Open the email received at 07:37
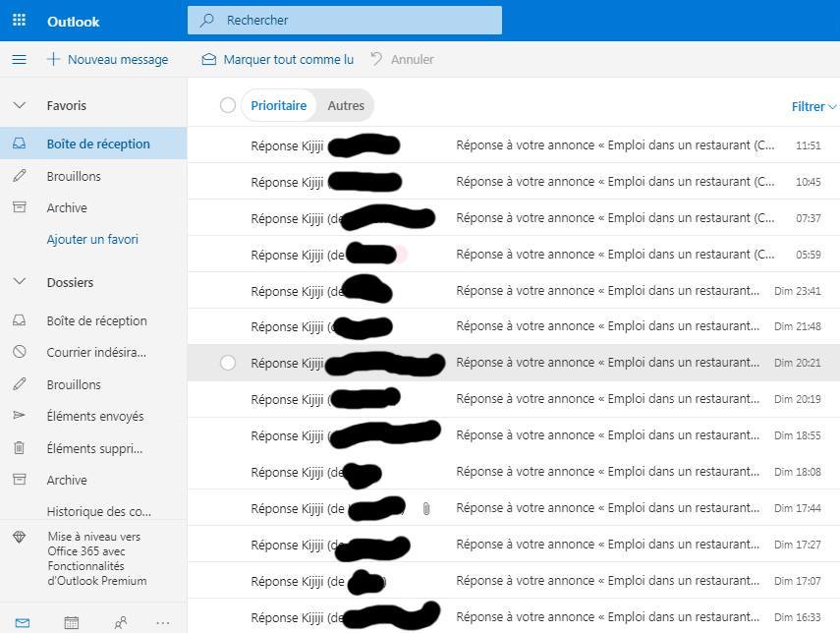Screen dimensions: 840x633 [x=513, y=218]
